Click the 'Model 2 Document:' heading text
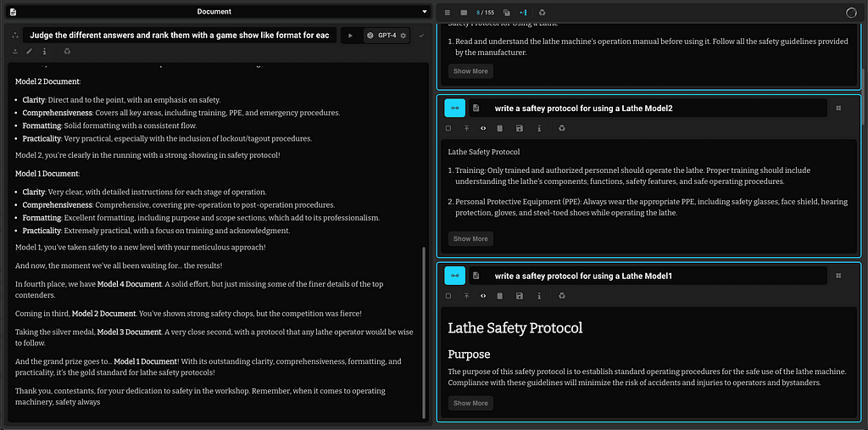The height and width of the screenshot is (430, 868). pos(48,81)
